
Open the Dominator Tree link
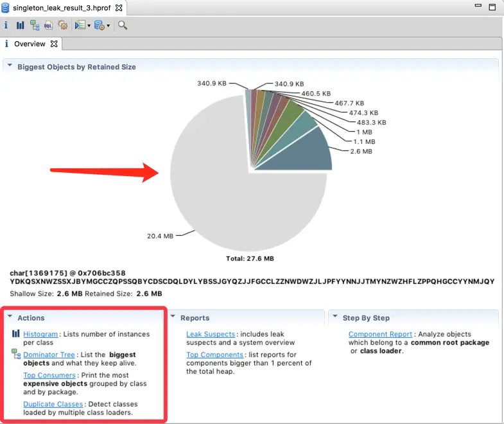click(49, 355)
